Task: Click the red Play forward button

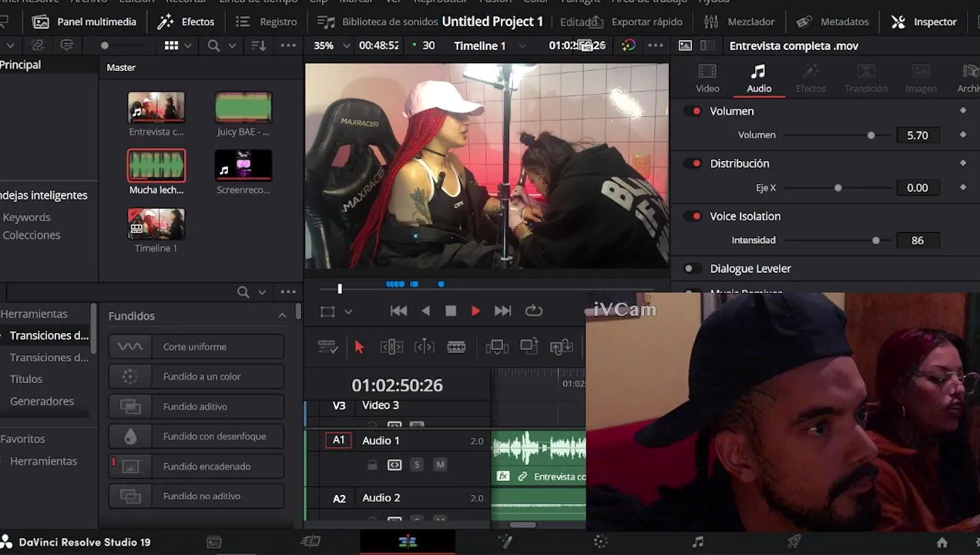Action: (475, 311)
